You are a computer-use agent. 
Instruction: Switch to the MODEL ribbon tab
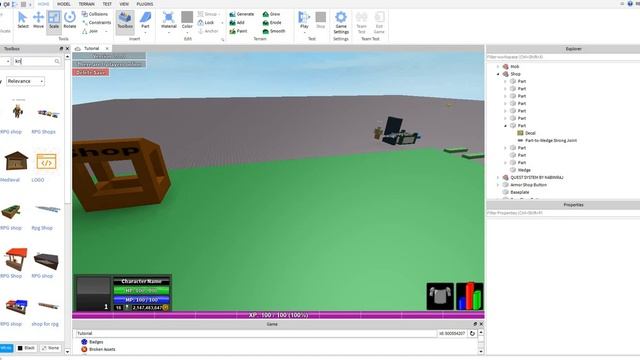(64, 4)
